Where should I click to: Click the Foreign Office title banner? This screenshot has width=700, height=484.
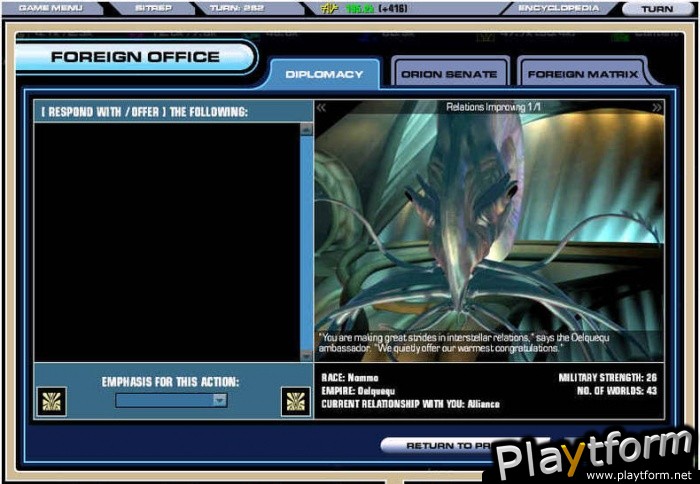[135, 57]
